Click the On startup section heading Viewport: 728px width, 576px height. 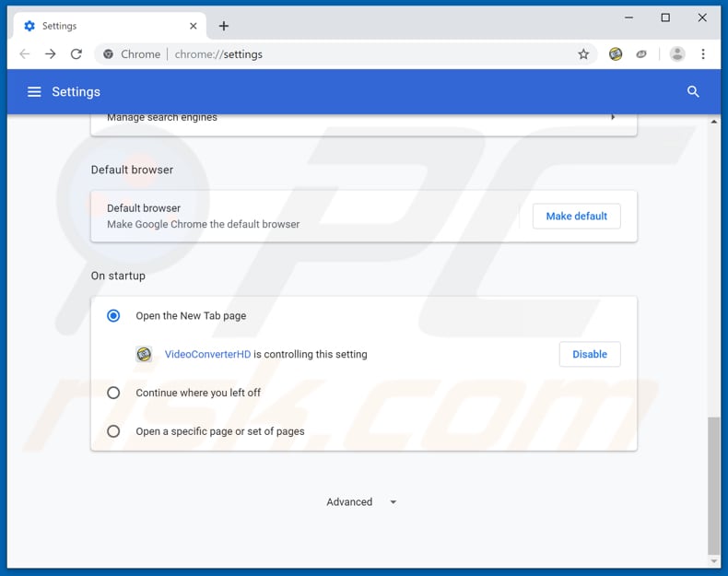[x=118, y=276]
